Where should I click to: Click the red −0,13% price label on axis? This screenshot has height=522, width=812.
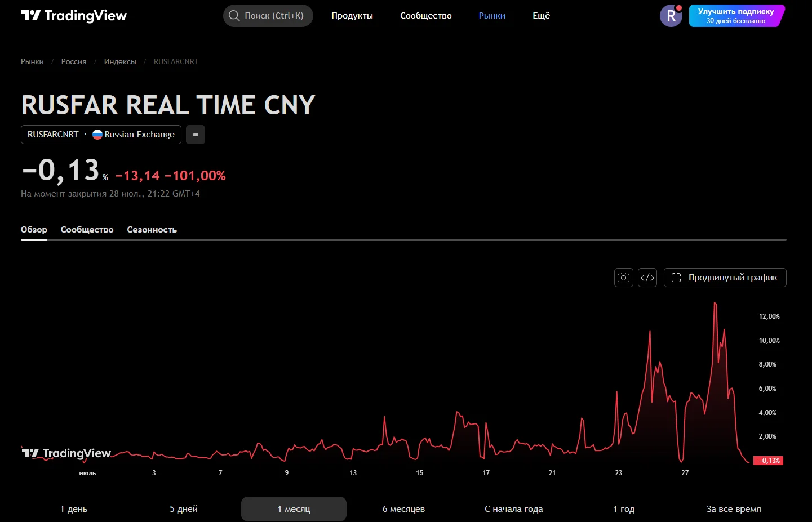tap(769, 461)
